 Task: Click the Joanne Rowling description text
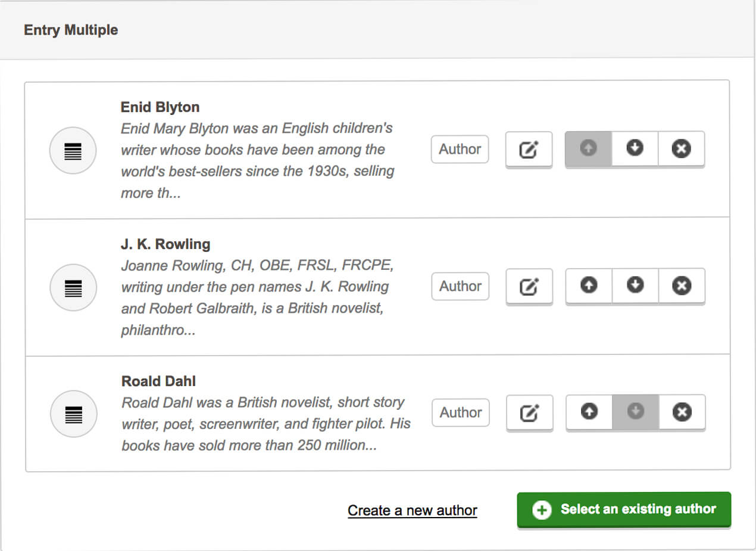tap(258, 297)
